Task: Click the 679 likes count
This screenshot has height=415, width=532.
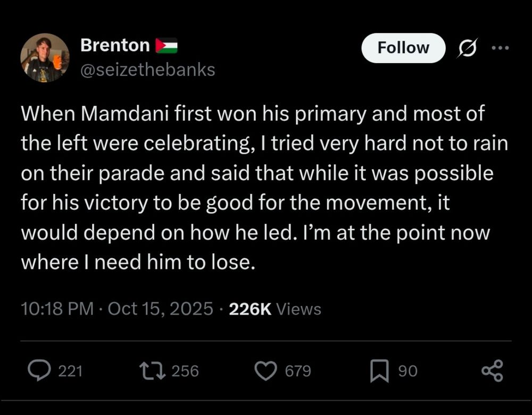Action: tap(298, 371)
